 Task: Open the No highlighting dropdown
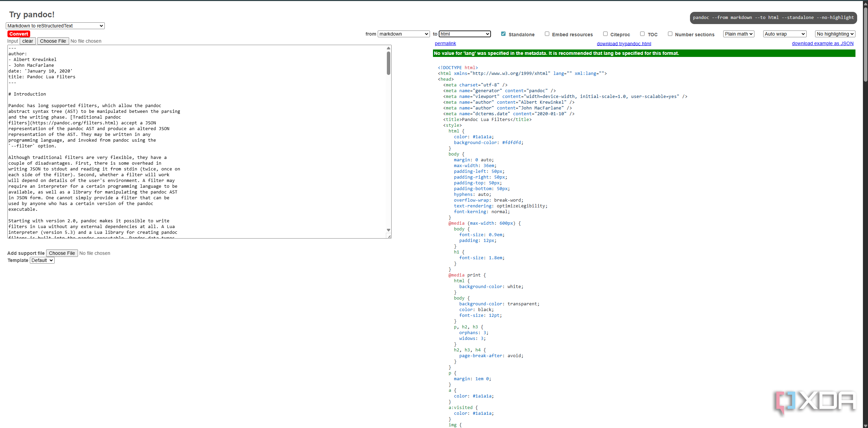[x=835, y=34]
